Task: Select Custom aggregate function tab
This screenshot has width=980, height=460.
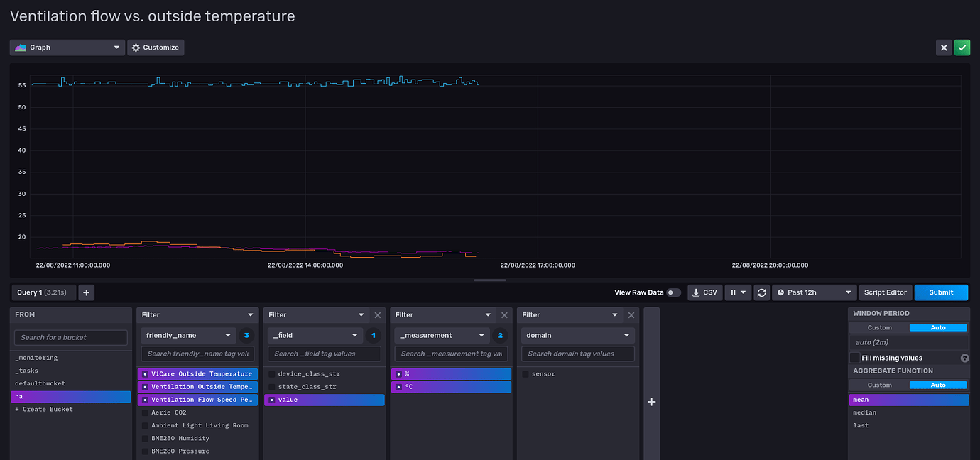Action: (879, 385)
